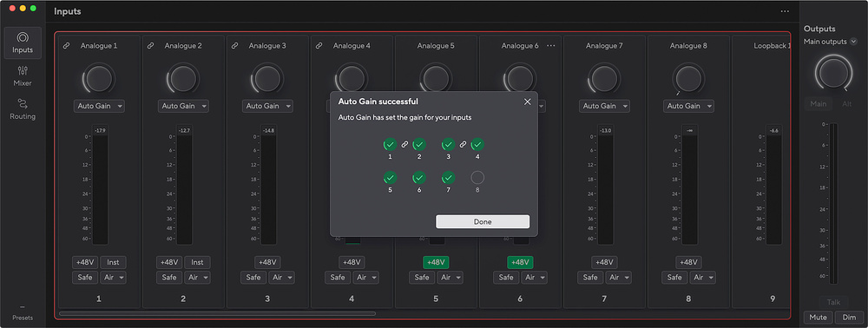Adjust the main output level knob
This screenshot has height=328, width=868.
(x=833, y=73)
